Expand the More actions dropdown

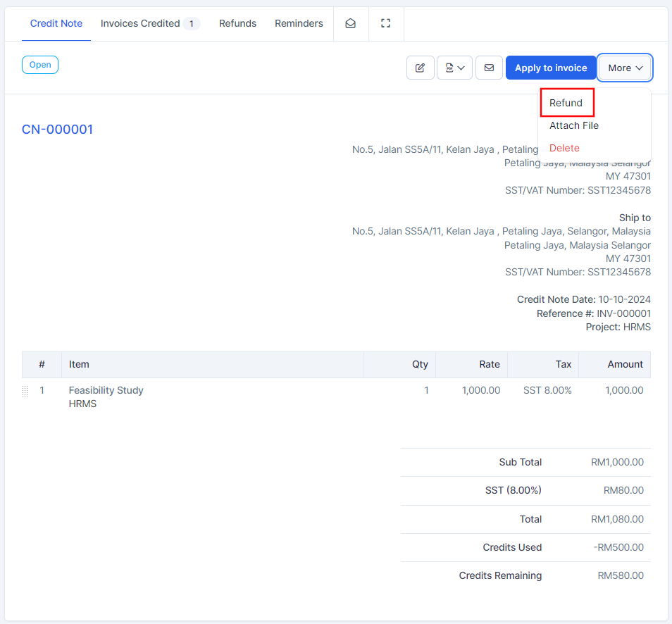point(625,68)
